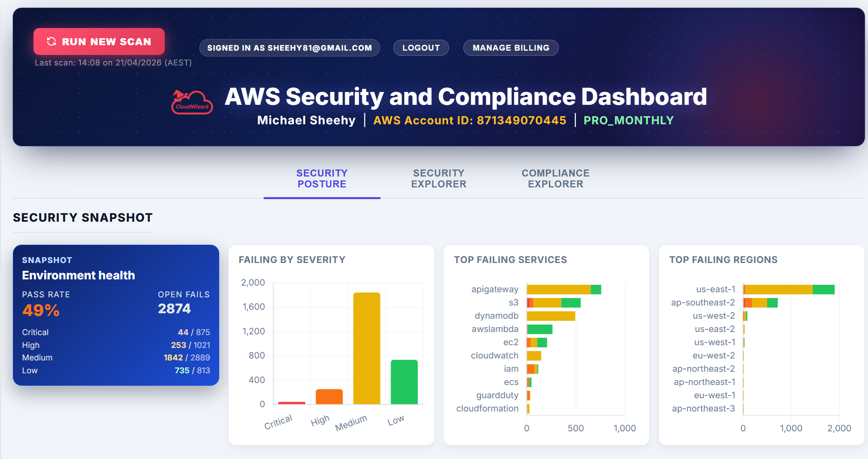The image size is (868, 459).
Task: Click the dynamodb bar in services chart
Action: point(551,316)
